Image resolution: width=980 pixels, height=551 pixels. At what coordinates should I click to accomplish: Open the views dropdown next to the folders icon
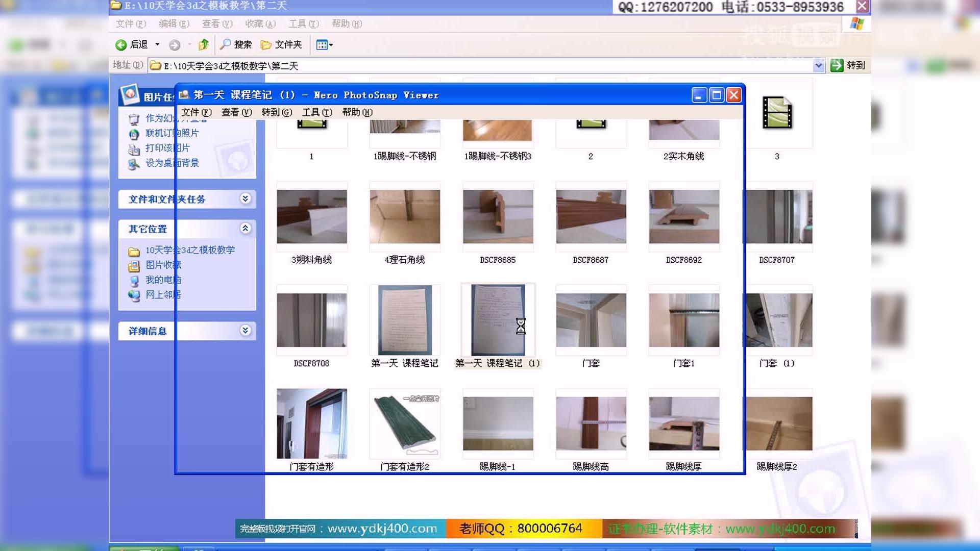click(332, 45)
